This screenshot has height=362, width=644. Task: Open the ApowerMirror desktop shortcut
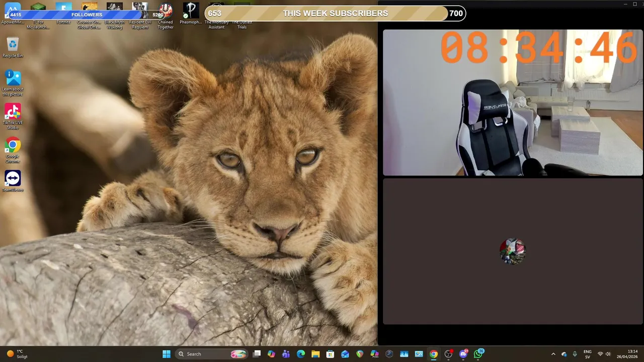(13, 14)
